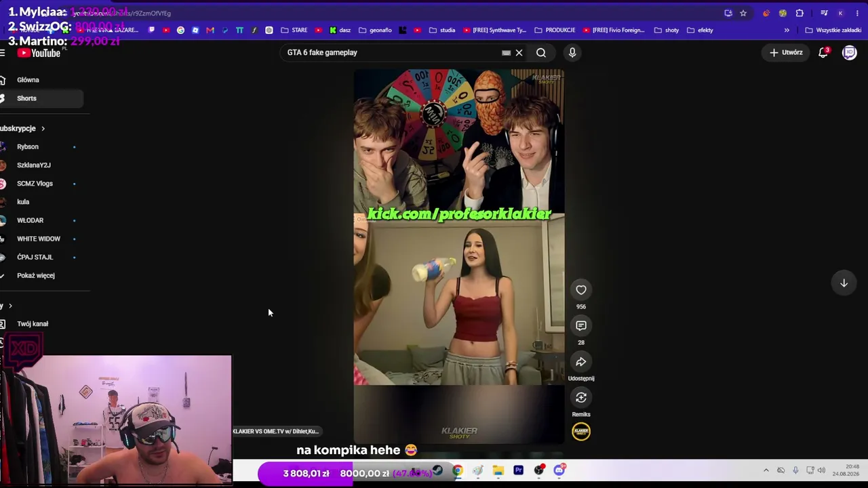Viewport: 868px width, 488px height.
Task: Click the taskbar clock and date
Action: (x=846, y=470)
